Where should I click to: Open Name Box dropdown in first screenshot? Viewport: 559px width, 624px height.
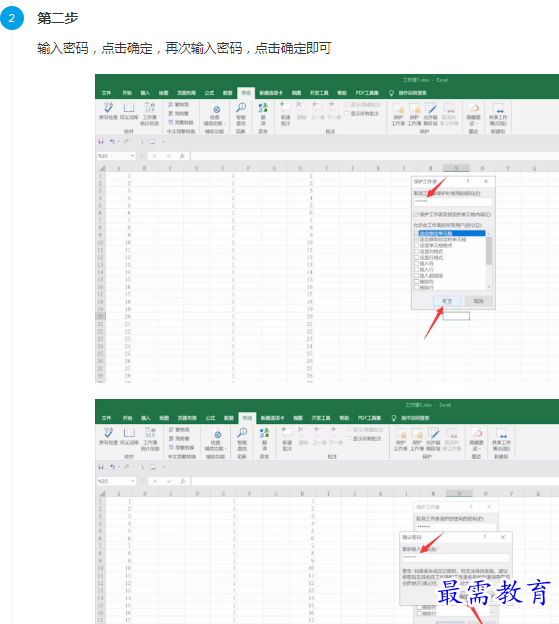(x=132, y=156)
